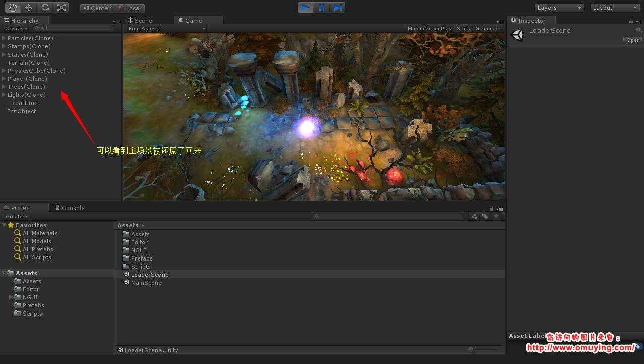Open the Gizmos menu

pyautogui.click(x=488, y=29)
